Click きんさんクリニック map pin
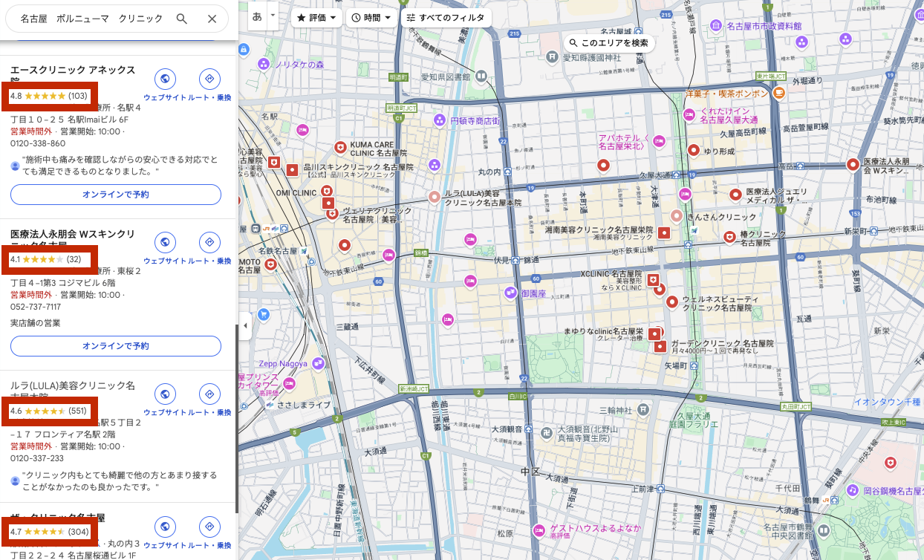Viewport: 924px width, 560px height. [677, 216]
